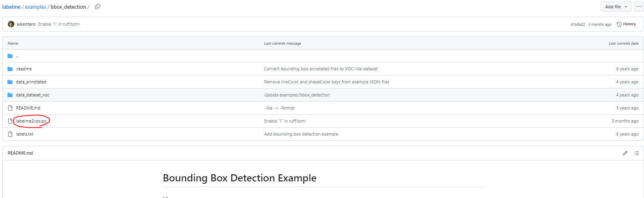644x198 pixels.
Task: Click the wkentaro avatar image
Action: [11, 24]
